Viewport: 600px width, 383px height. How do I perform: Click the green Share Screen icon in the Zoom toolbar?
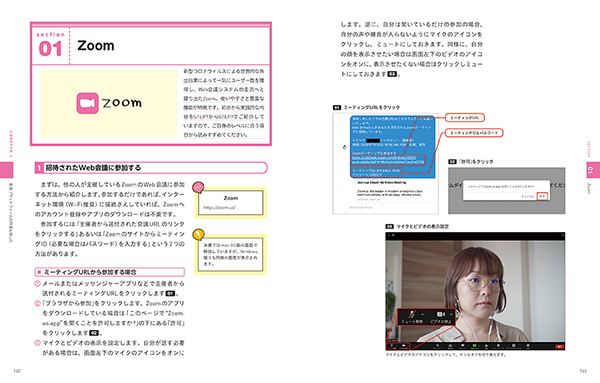point(474,346)
